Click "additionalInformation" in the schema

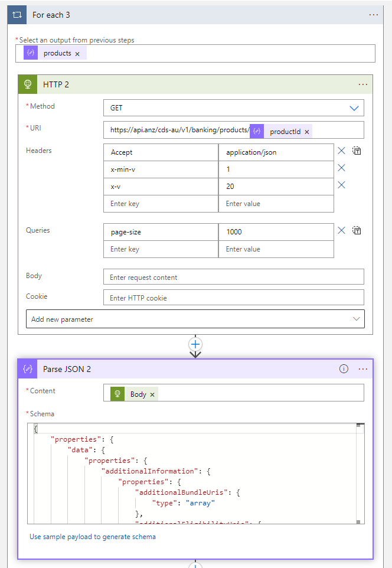tap(149, 471)
